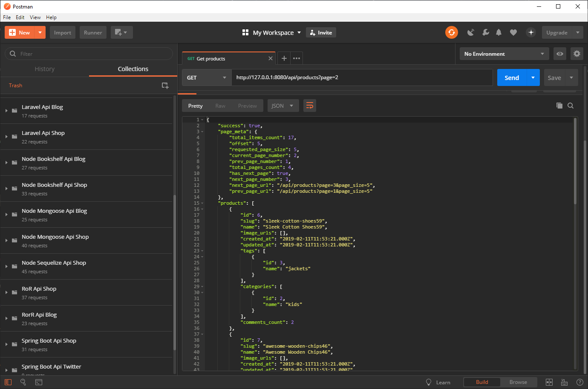Open environment quick look eye icon
Viewport: 588px width, 389px height.
point(560,54)
